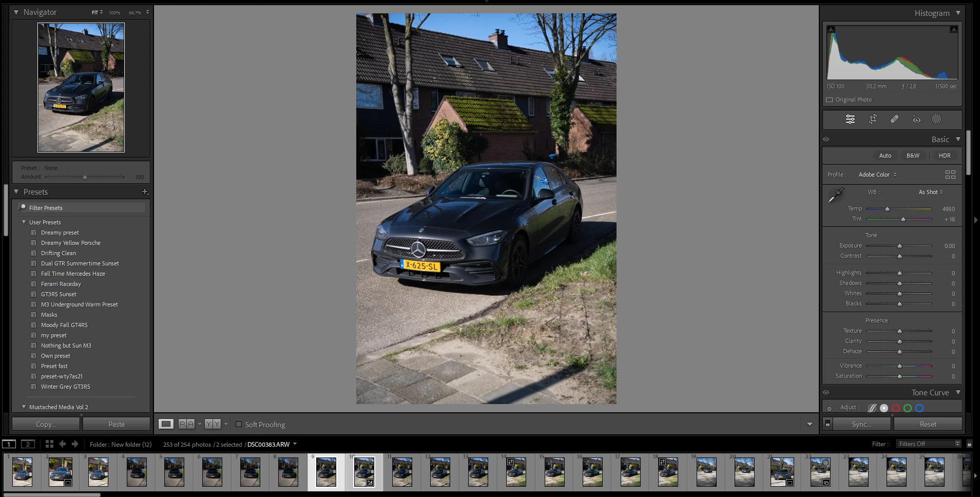Open the Adobe Color profile dropdown
Image resolution: width=980 pixels, height=497 pixels.
pyautogui.click(x=877, y=175)
